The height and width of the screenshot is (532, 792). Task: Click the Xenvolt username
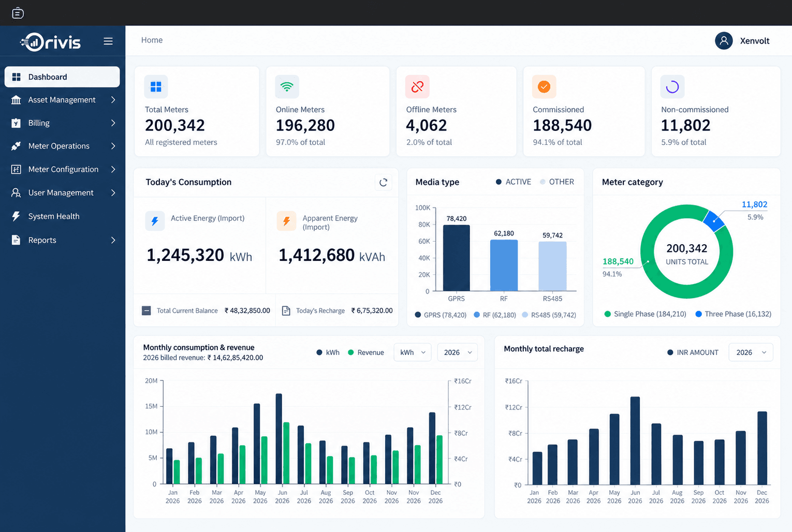tap(755, 41)
